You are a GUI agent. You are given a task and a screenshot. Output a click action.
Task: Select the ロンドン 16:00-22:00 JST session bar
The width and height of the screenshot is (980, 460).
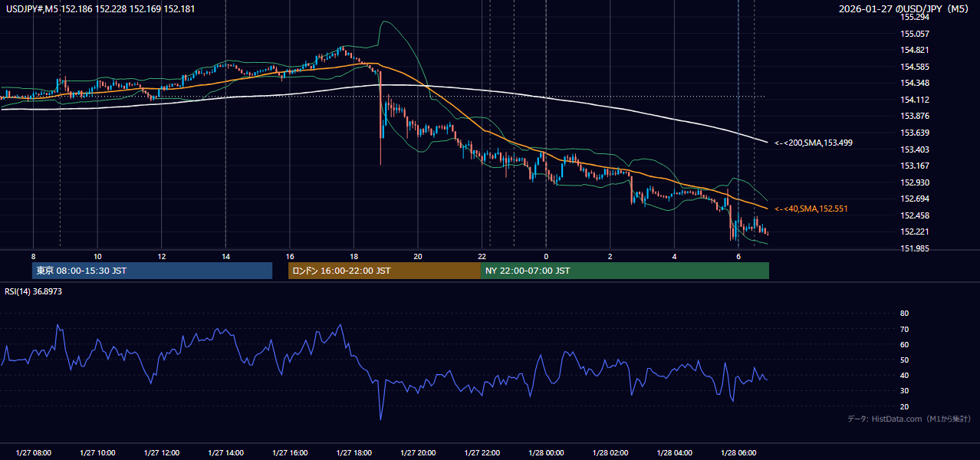pos(384,271)
